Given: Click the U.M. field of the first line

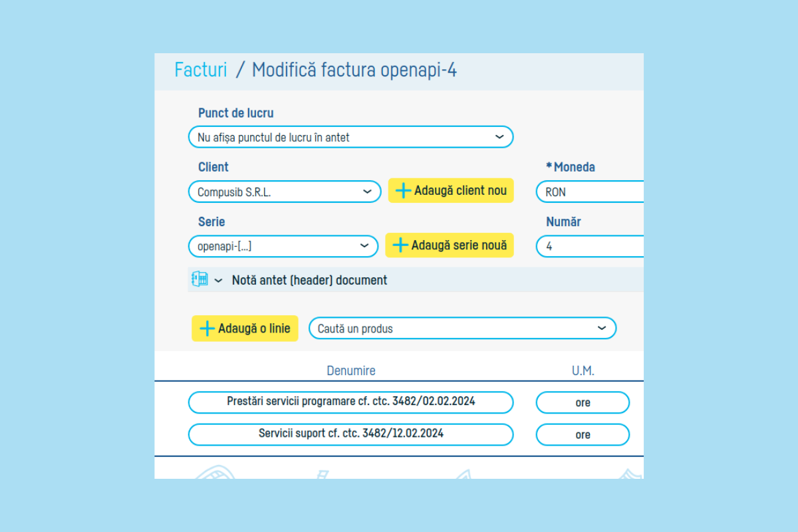Looking at the screenshot, I should [x=583, y=402].
